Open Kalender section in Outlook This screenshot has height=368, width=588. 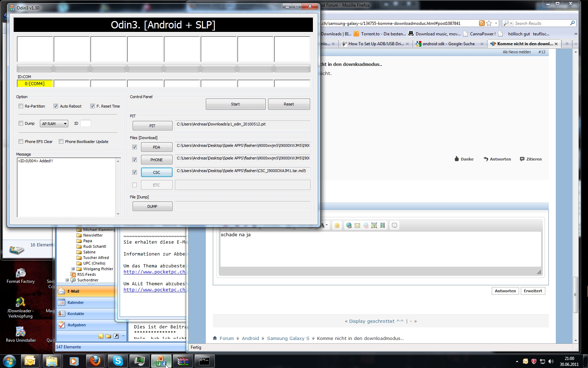86,302
